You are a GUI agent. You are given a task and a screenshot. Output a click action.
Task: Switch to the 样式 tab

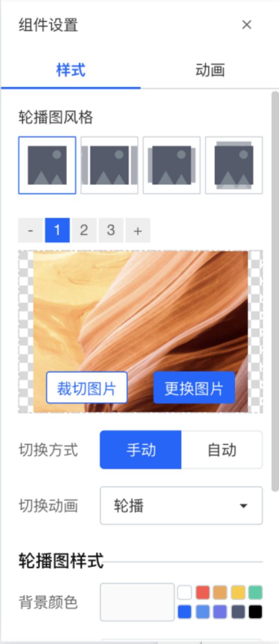[71, 70]
